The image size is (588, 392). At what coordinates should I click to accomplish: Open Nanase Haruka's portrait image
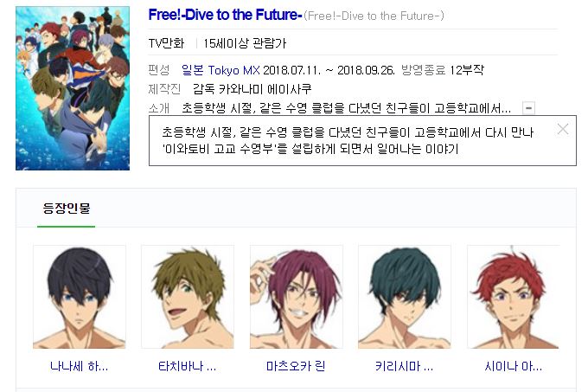coord(80,297)
